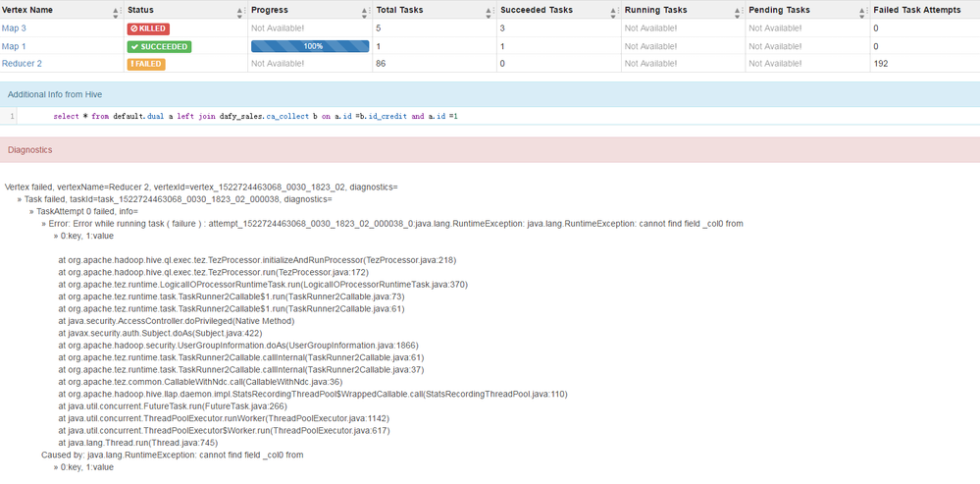Image resolution: width=980 pixels, height=484 pixels.
Task: Click the Thread.run stack trace line
Action: pyautogui.click(x=138, y=443)
